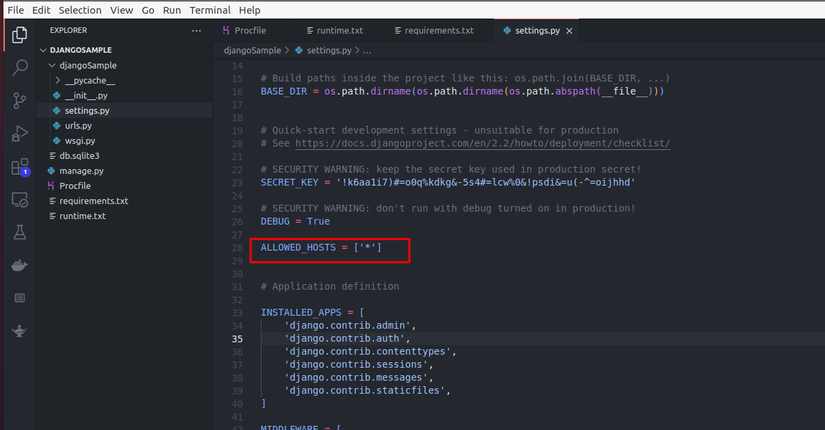Image resolution: width=825 pixels, height=430 pixels.
Task: Click line number 28 in the gutter
Action: tap(237, 247)
